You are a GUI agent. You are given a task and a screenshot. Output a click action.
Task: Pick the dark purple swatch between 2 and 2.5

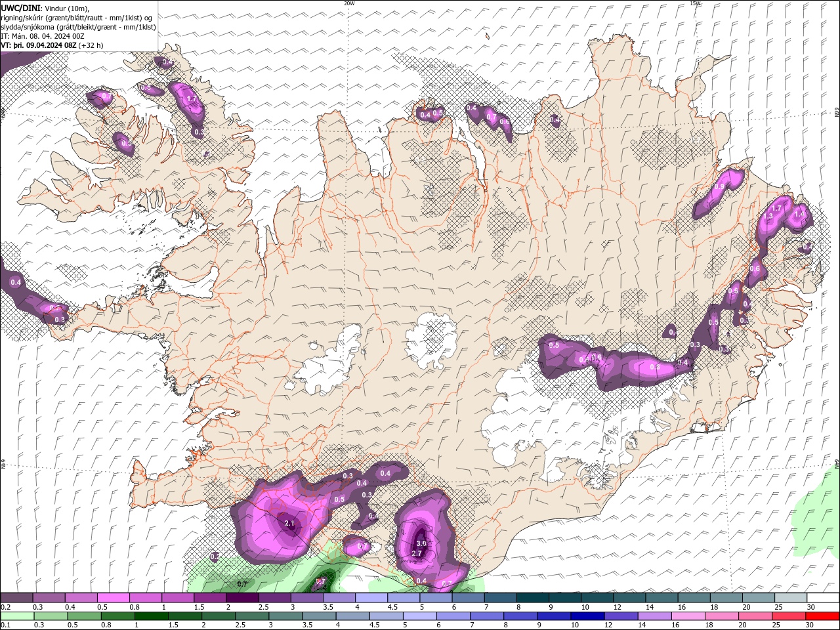tap(242, 598)
